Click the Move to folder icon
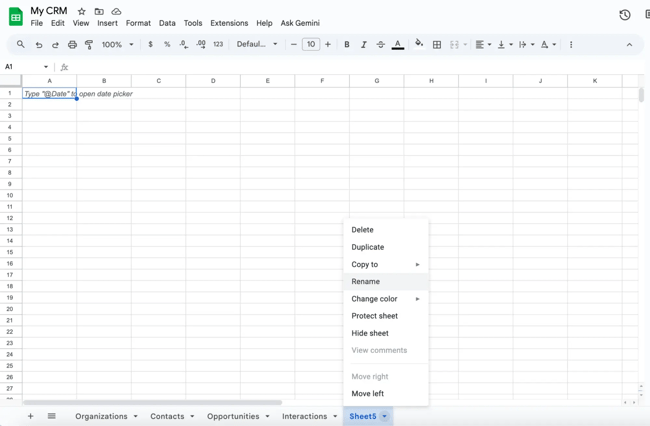This screenshot has height=426, width=650. pos(99,11)
